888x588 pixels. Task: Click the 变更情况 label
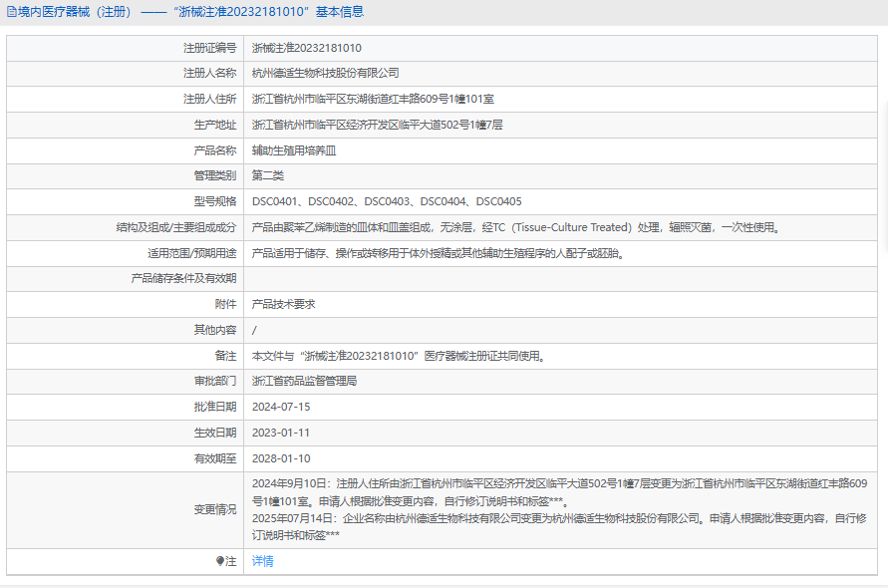(215, 510)
